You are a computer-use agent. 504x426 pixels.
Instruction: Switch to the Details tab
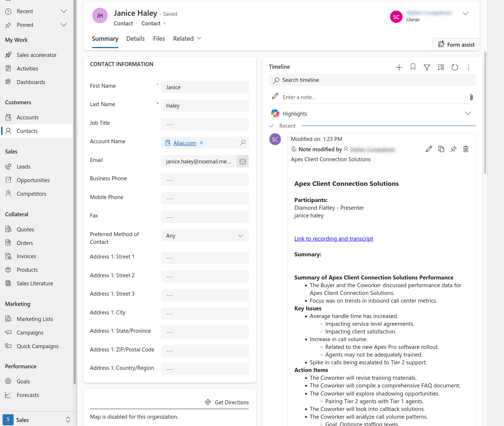click(135, 39)
